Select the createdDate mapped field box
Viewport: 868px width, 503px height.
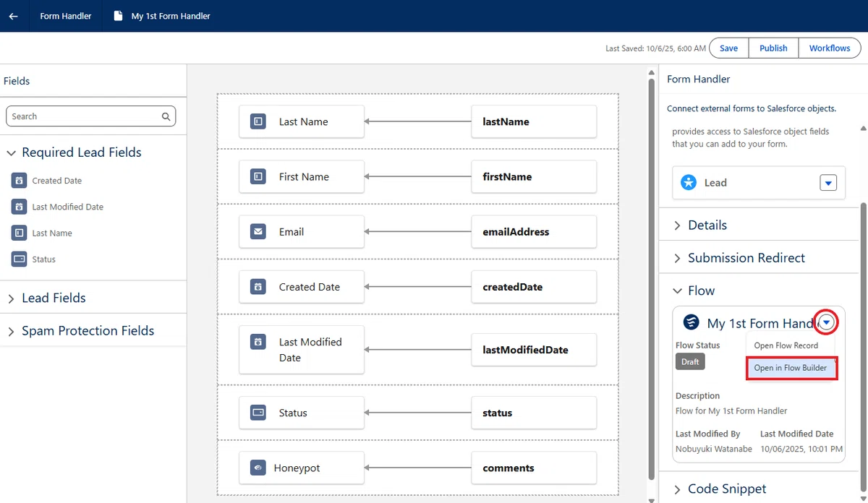534,287
